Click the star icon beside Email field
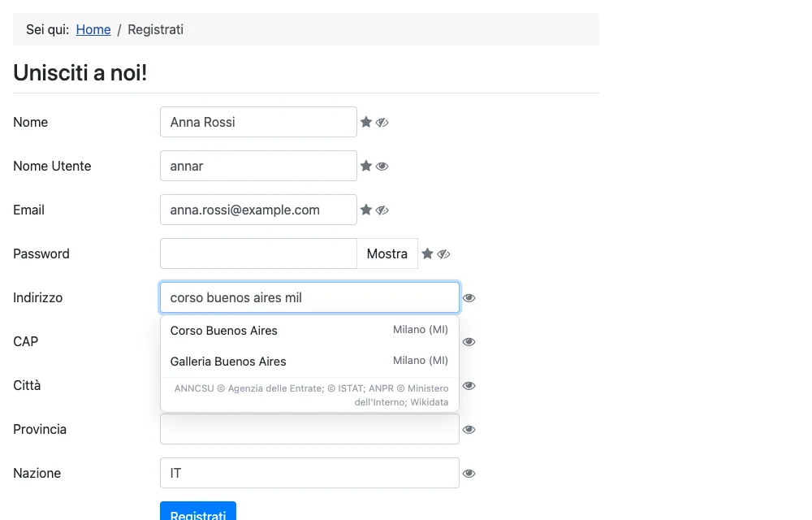812x520 pixels. (366, 210)
